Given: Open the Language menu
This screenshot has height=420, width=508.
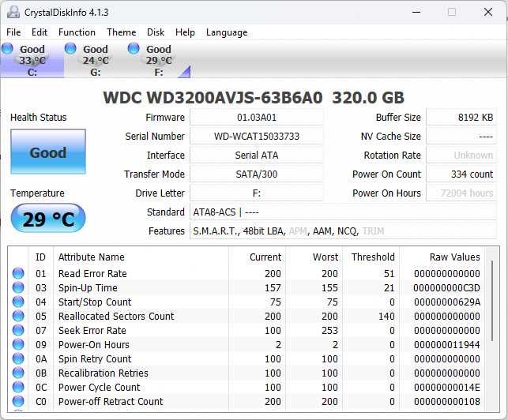Looking at the screenshot, I should tap(227, 32).
